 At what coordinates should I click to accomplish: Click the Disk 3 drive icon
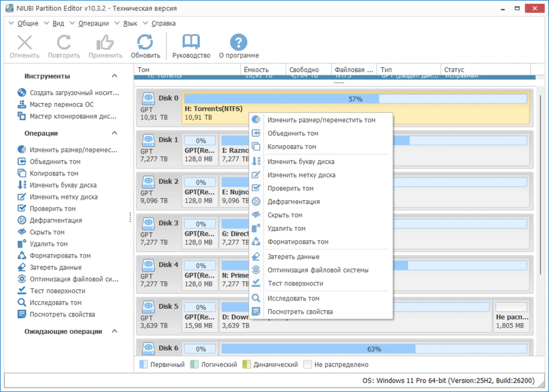tap(148, 223)
